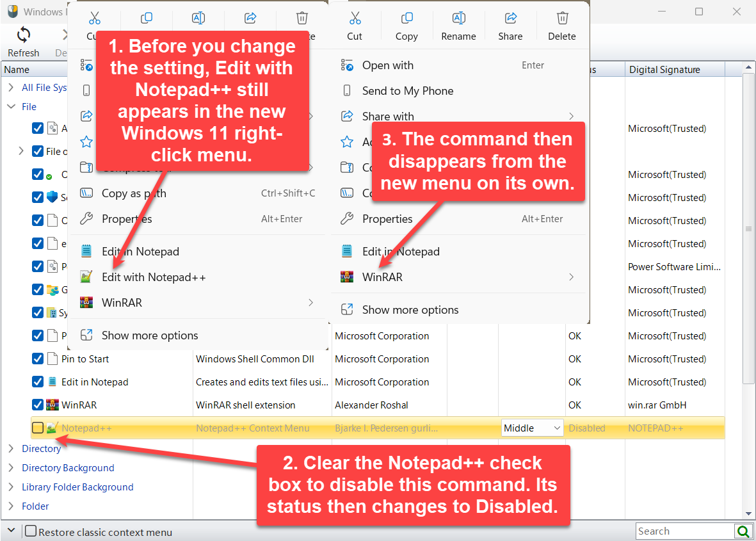Expand the Directory tree node
The height and width of the screenshot is (541, 756).
[11, 448]
